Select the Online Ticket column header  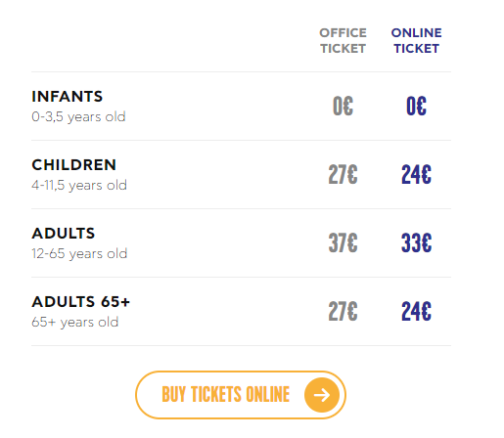tap(416, 41)
